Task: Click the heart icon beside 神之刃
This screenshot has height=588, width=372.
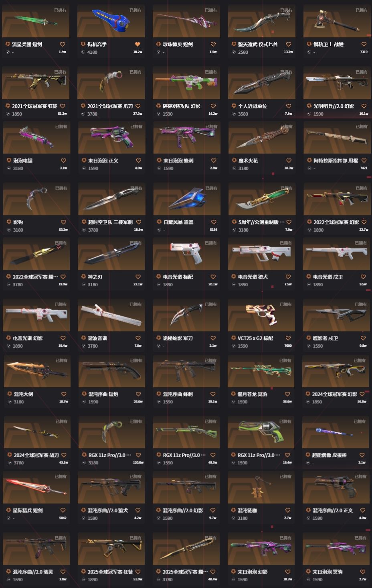Action: (138, 277)
